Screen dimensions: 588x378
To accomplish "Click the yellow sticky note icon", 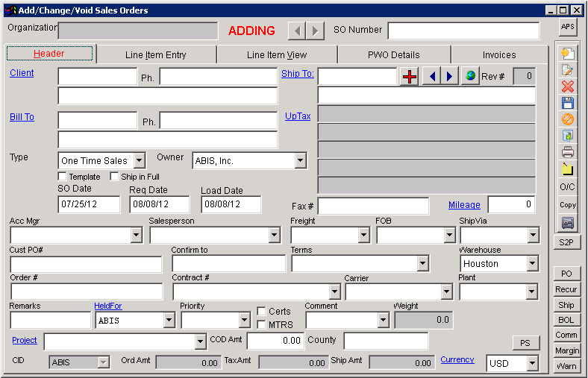I will tap(568, 168).
